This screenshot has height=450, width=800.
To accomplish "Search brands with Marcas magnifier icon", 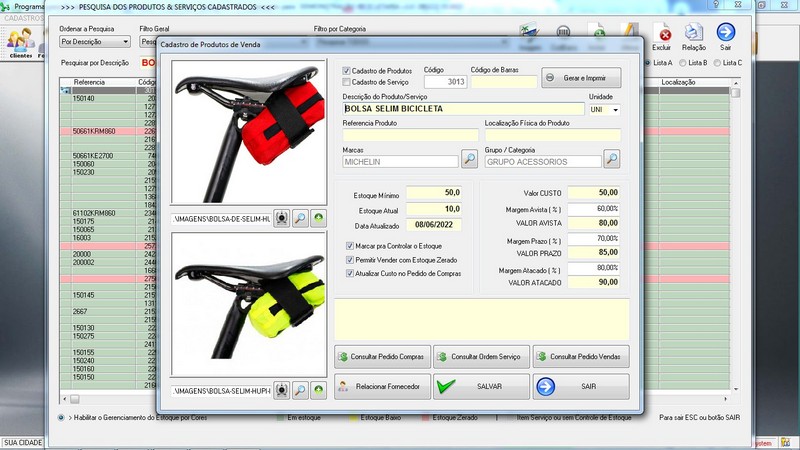I will pos(469,159).
